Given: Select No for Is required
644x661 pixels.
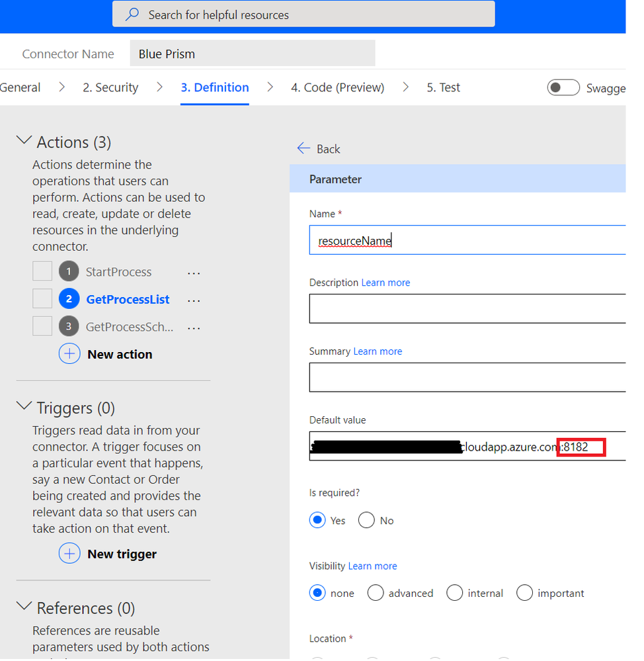Looking at the screenshot, I should pyautogui.click(x=366, y=520).
